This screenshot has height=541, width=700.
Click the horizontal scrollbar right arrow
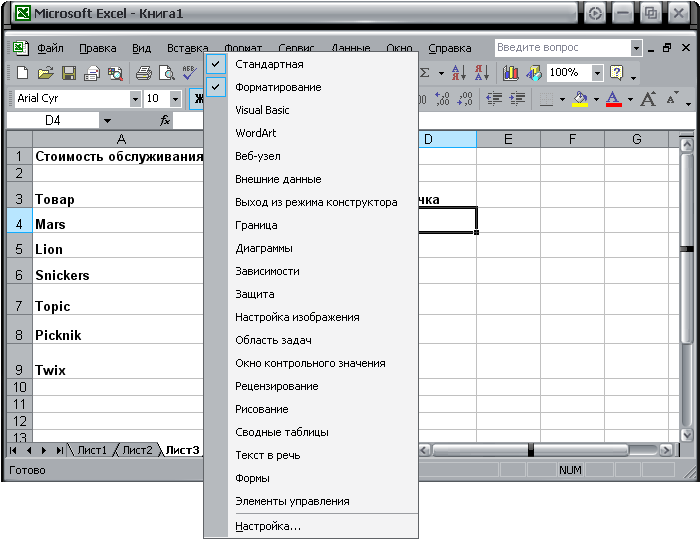tap(666, 450)
